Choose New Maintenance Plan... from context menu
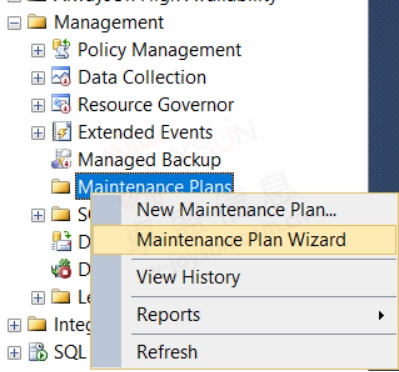 point(244,210)
